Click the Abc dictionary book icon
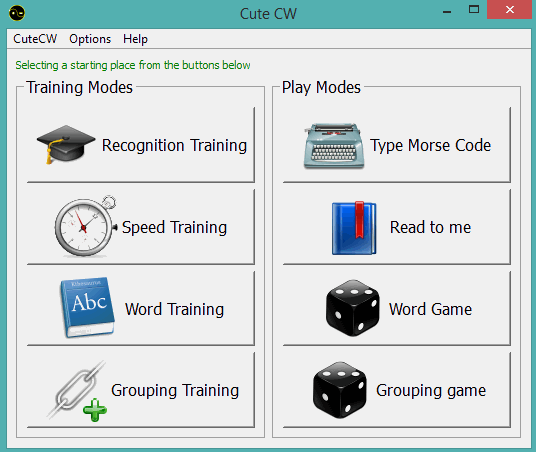 tap(88, 307)
